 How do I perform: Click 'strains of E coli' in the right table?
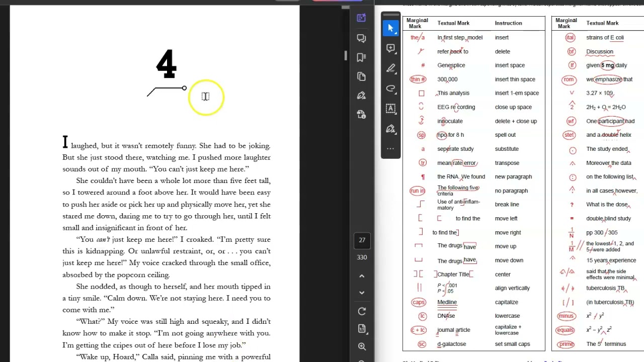click(x=605, y=38)
